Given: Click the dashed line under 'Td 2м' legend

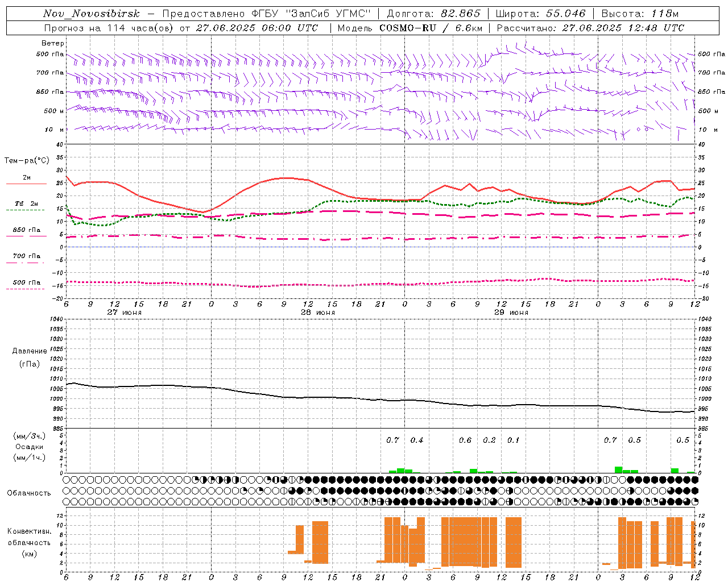Looking at the screenshot, I should (x=26, y=210).
